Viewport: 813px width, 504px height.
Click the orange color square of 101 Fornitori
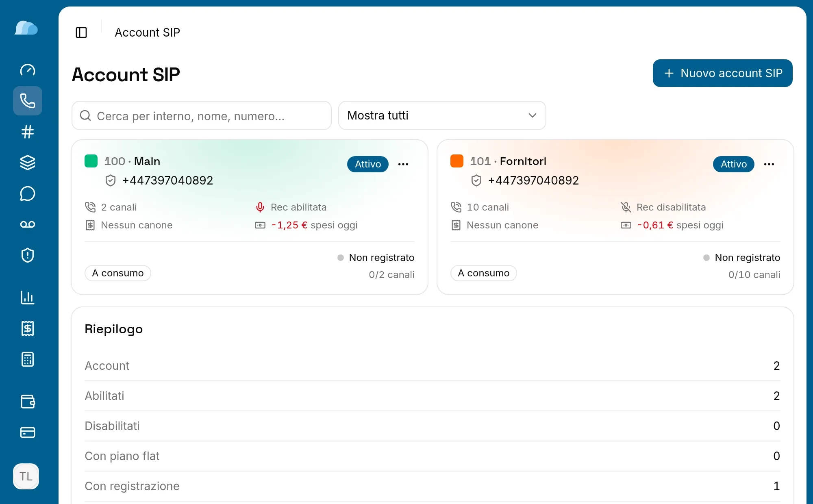coord(457,161)
